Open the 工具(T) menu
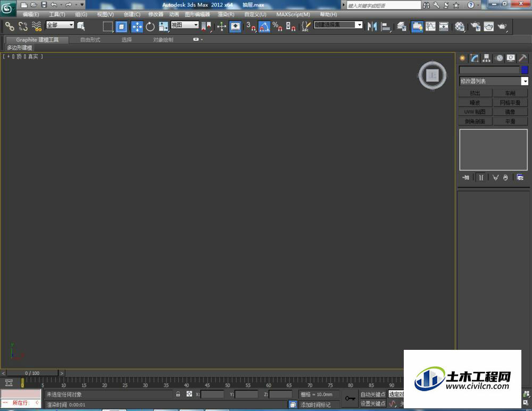This screenshot has height=411, width=532. 57,14
